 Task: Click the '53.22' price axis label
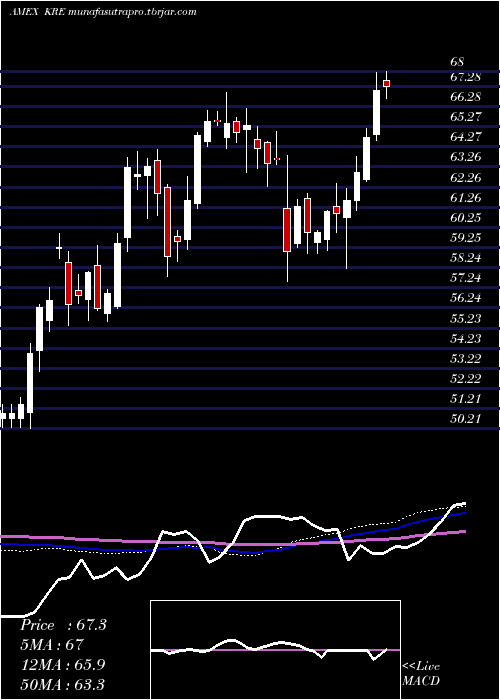466,358
